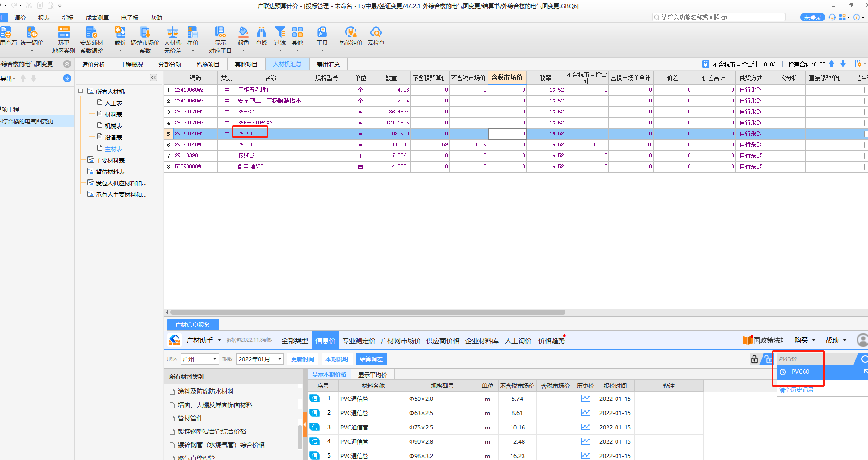
Task: Open the apps grid dropdown at top right
Action: (845, 17)
